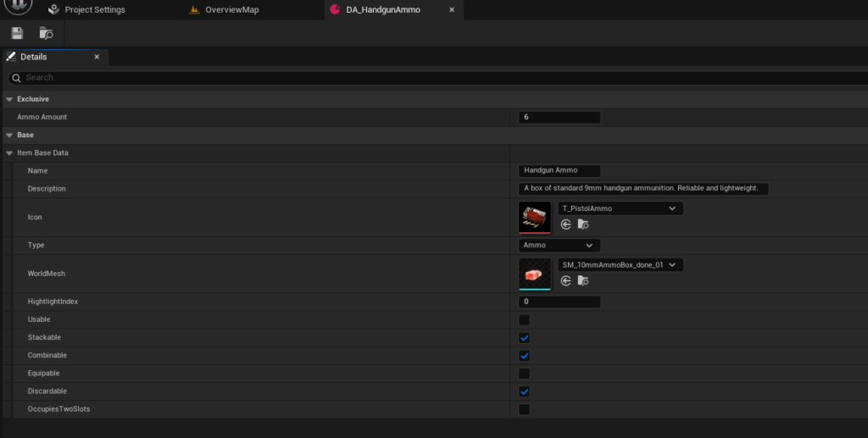Click the Save asset icon in toolbar
Viewport: 868px width, 438px height.
point(17,33)
